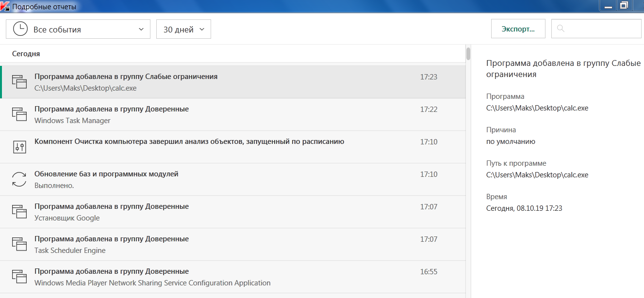Click the icon beside Task Scheduler Engine event
Image resolution: width=644 pixels, height=298 pixels.
coord(19,244)
